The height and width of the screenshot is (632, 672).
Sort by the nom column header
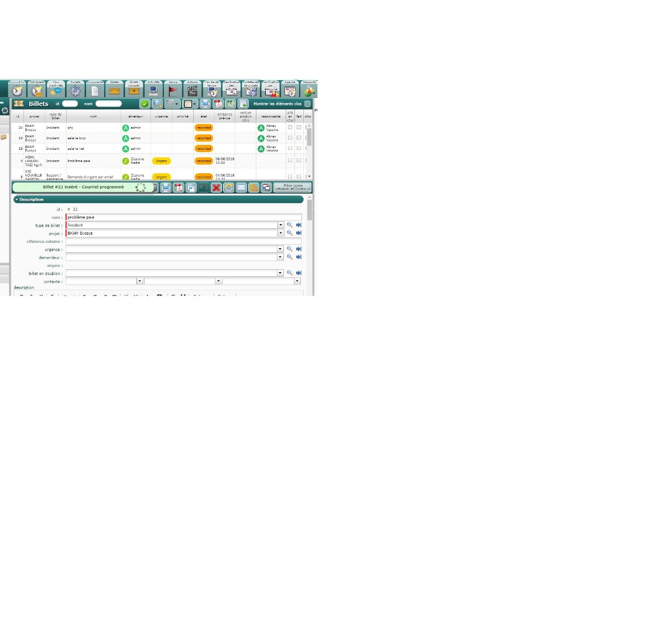coord(94,116)
